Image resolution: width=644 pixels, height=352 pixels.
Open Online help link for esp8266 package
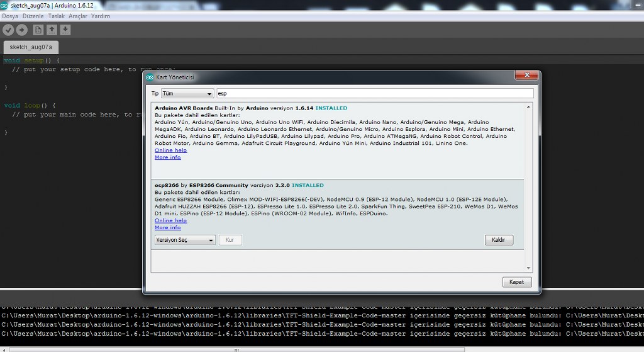[x=171, y=220]
